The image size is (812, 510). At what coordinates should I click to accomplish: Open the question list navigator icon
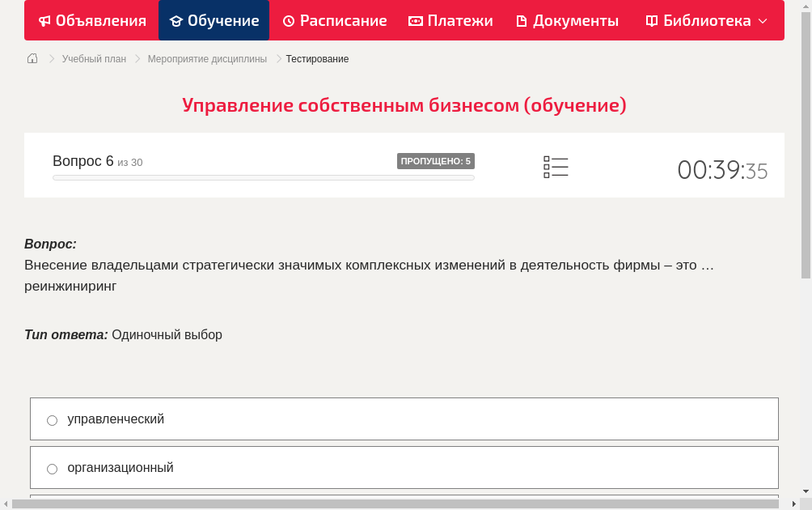556,167
